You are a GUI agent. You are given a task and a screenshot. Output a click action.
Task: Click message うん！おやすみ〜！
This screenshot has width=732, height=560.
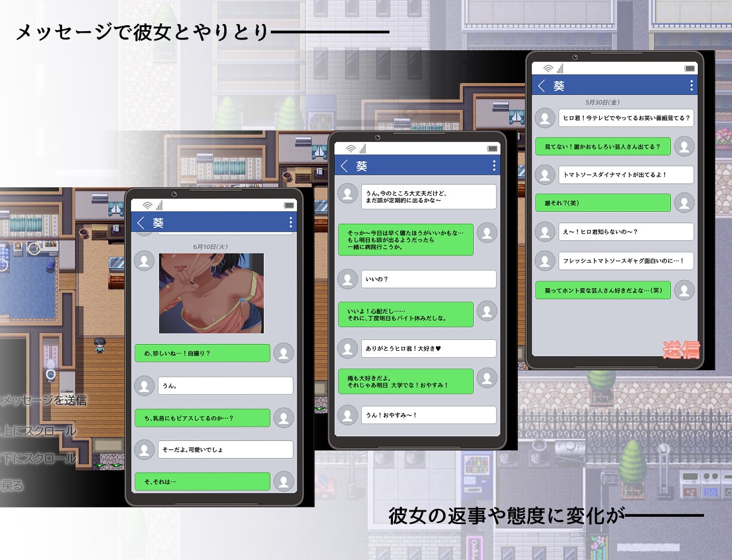pos(429,415)
